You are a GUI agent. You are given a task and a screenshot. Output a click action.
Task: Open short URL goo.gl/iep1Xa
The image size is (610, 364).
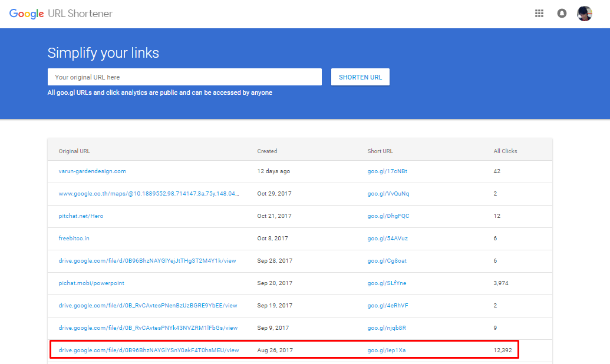click(x=386, y=350)
